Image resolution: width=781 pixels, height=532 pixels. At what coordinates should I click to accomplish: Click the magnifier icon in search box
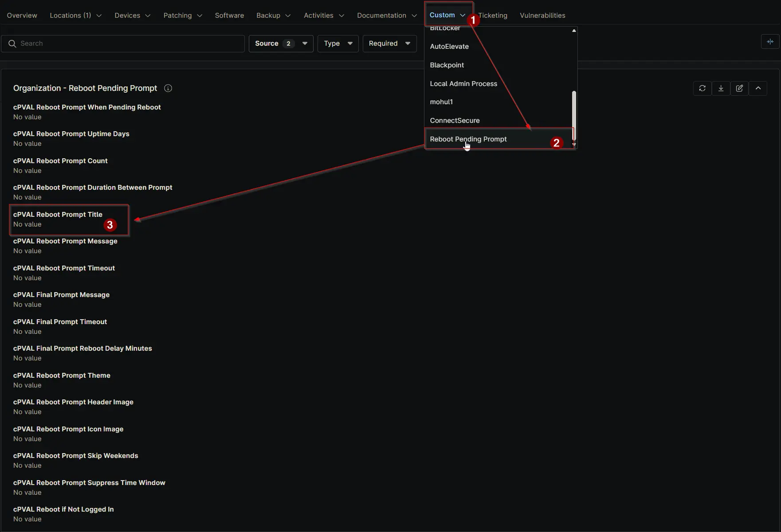[x=12, y=43]
